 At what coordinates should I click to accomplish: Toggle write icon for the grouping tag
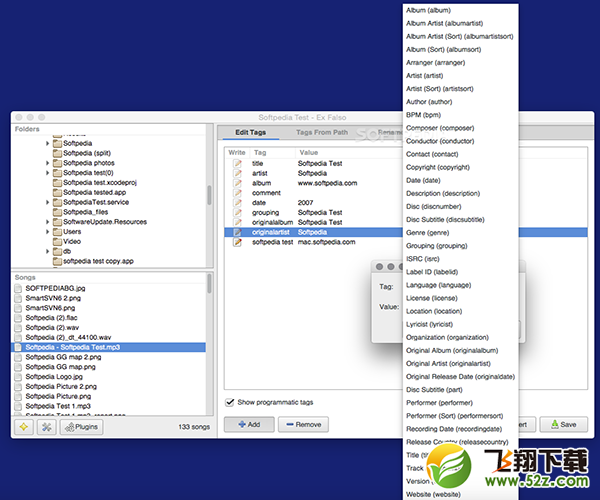pyautogui.click(x=238, y=212)
